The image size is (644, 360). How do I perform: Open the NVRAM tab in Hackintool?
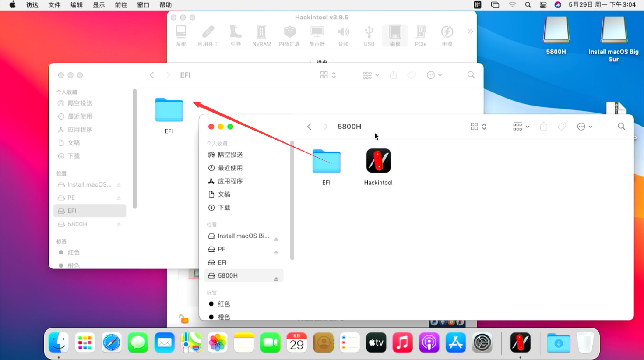(262, 35)
